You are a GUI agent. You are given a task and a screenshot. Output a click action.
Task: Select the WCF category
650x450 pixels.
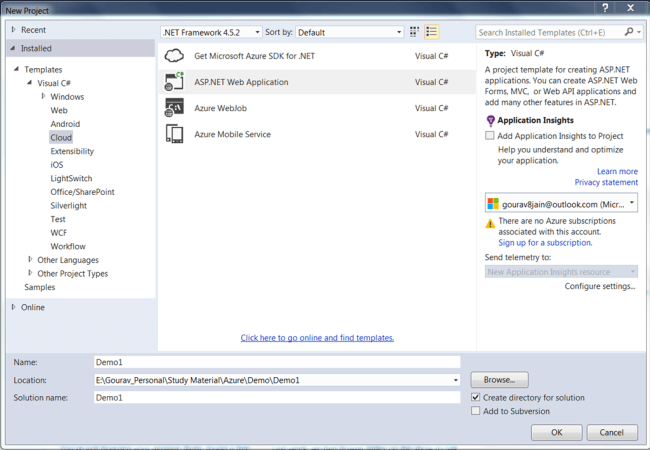(58, 233)
